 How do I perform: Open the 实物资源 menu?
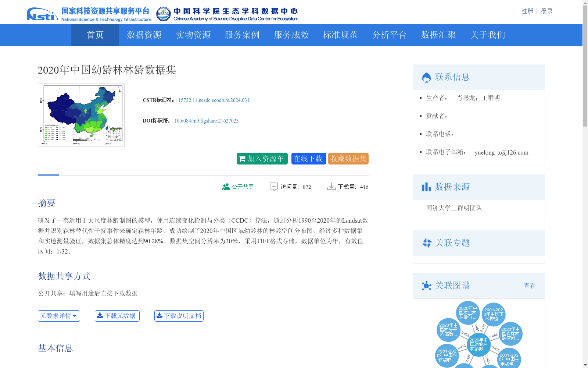[193, 35]
